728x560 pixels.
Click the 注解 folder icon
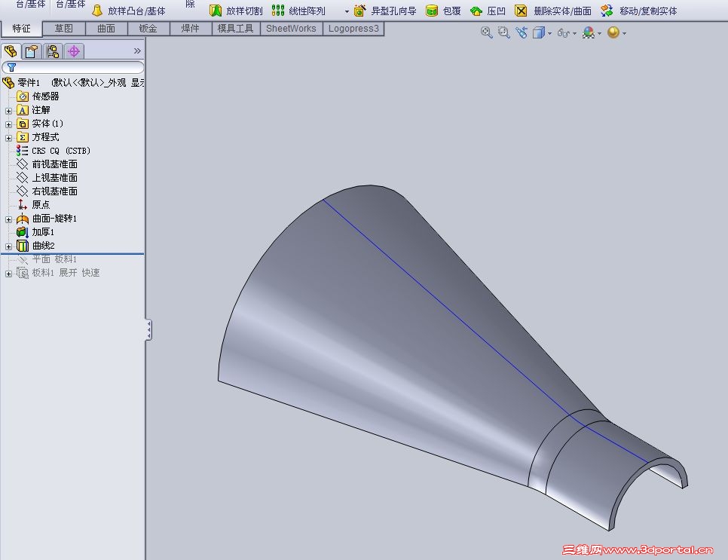(x=23, y=110)
